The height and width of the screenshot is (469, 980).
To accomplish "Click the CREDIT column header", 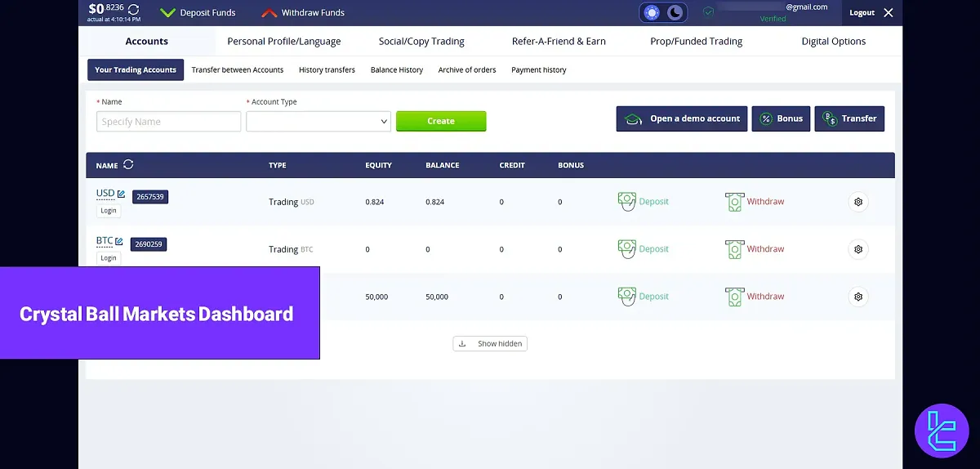I will [x=512, y=165].
